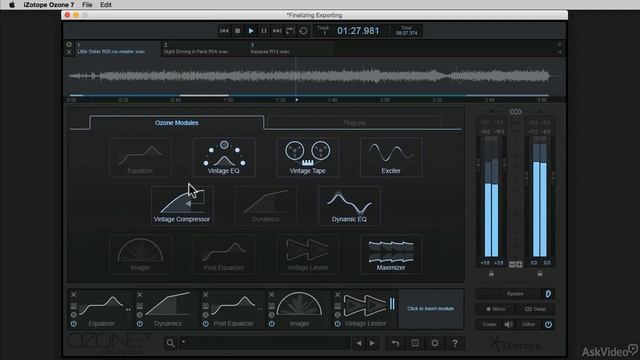Select track 2 Night Driving in Paris tab
640x360 pixels.
pos(205,49)
